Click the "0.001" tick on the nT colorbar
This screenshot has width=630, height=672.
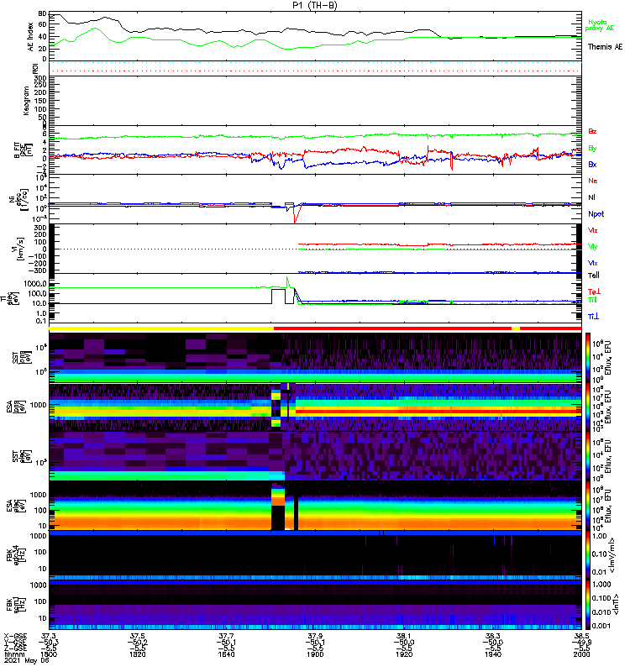(601, 626)
